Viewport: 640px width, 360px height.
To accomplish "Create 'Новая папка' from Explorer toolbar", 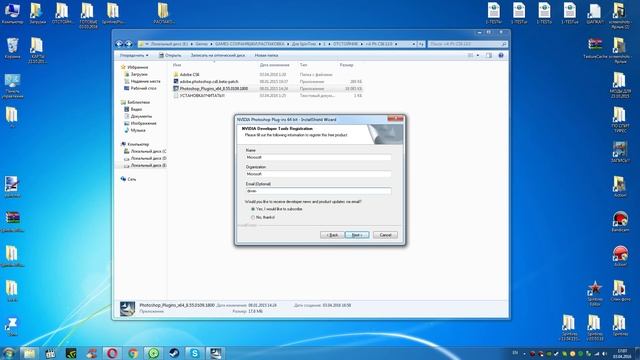I will click(x=266, y=55).
